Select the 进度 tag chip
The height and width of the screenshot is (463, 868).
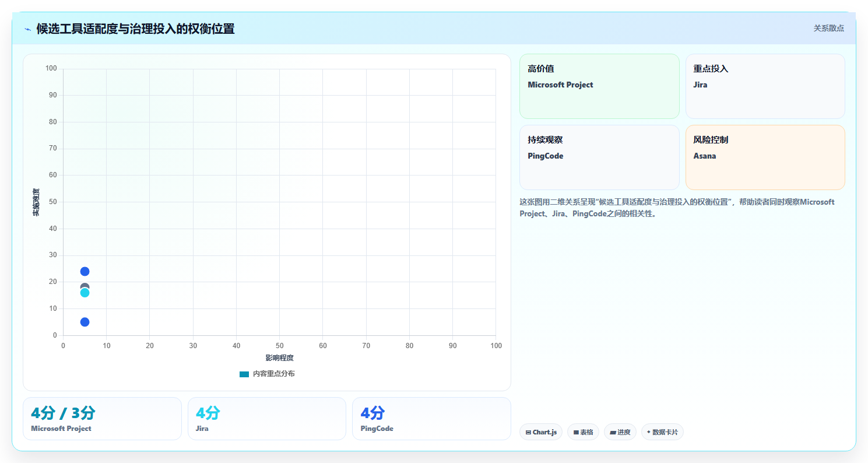tap(620, 432)
